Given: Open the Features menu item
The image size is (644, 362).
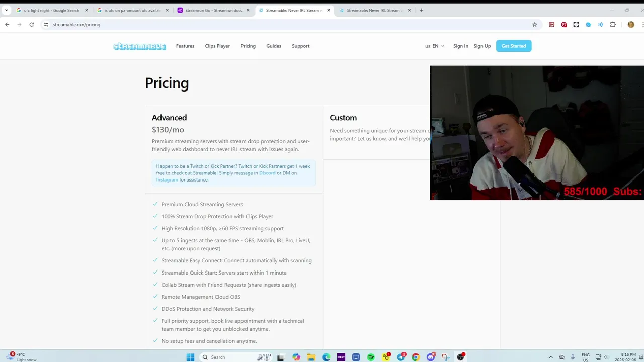Looking at the screenshot, I should point(185,46).
